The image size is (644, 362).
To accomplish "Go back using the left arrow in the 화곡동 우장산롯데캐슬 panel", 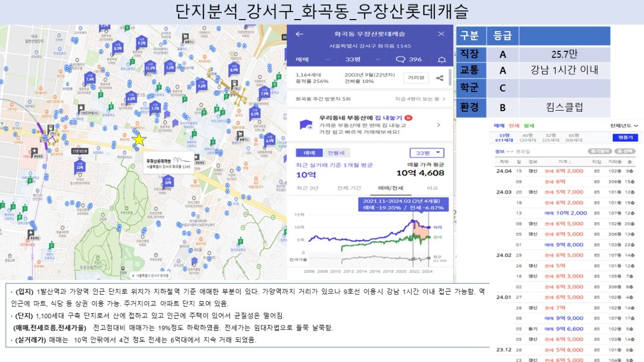I will (299, 34).
